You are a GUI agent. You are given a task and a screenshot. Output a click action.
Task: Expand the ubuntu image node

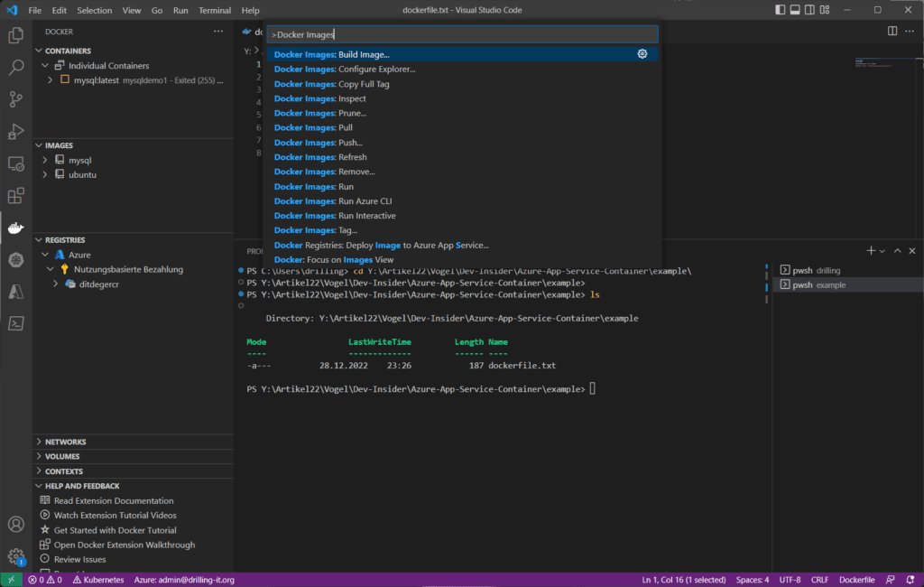click(45, 174)
